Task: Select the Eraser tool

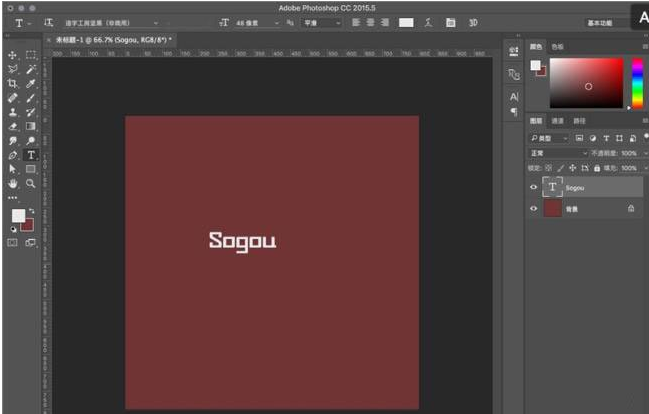Action: tap(13, 126)
